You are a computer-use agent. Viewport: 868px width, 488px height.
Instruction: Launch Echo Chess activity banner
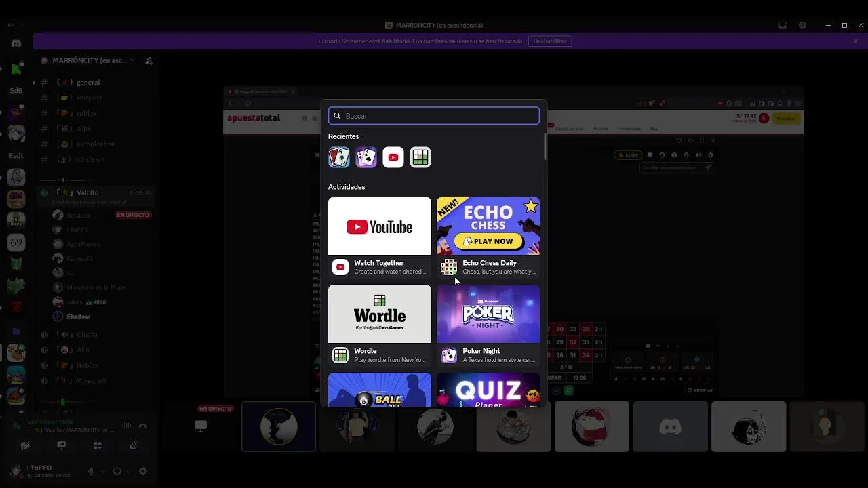[488, 226]
